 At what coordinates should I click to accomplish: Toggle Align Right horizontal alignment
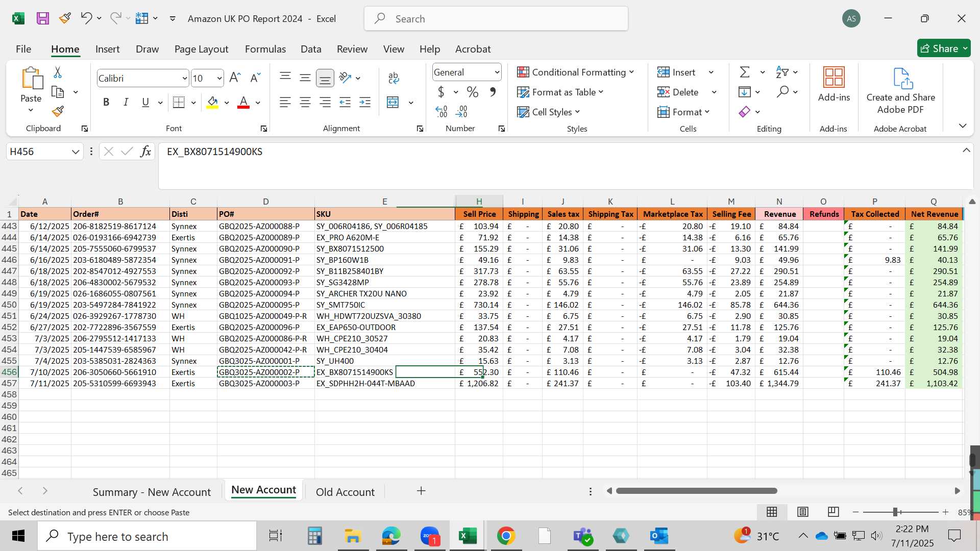pos(325,103)
